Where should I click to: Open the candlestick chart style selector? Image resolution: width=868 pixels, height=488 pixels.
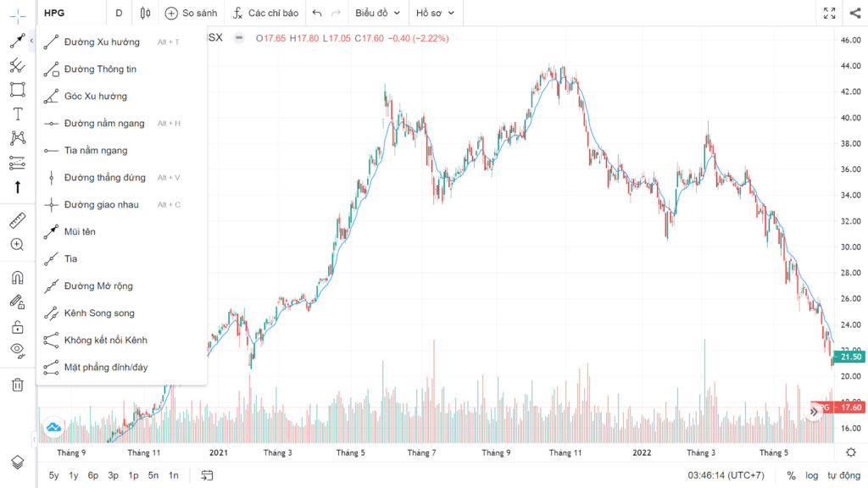click(145, 13)
